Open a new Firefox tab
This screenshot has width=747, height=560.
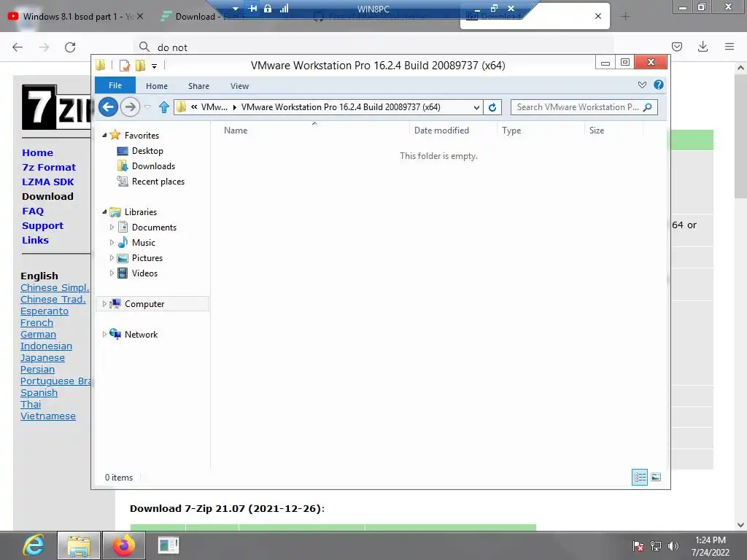[x=625, y=17]
